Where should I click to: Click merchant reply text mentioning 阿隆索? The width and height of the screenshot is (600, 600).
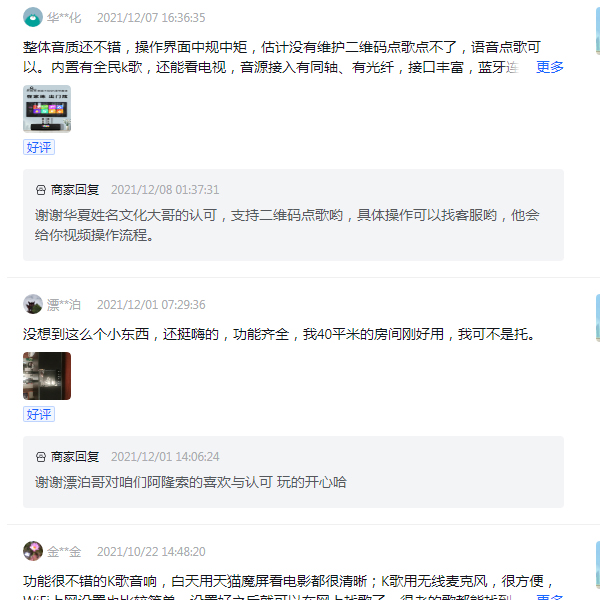pos(191,482)
